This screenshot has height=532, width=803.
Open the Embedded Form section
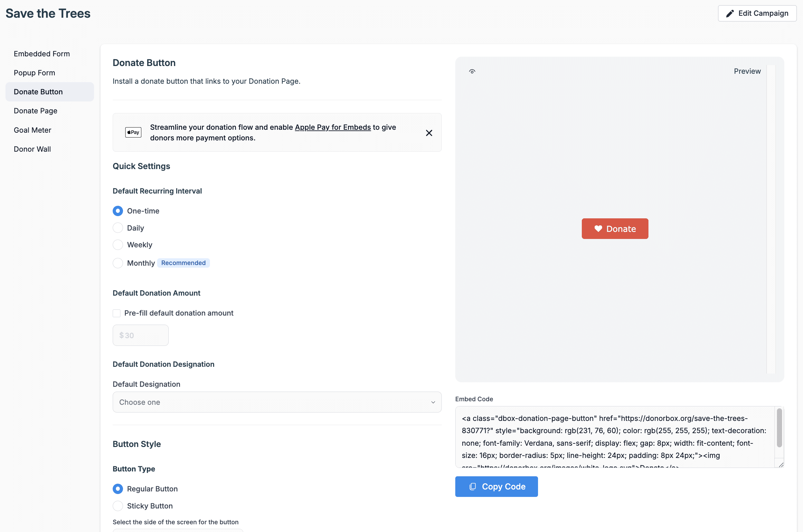[42, 53]
